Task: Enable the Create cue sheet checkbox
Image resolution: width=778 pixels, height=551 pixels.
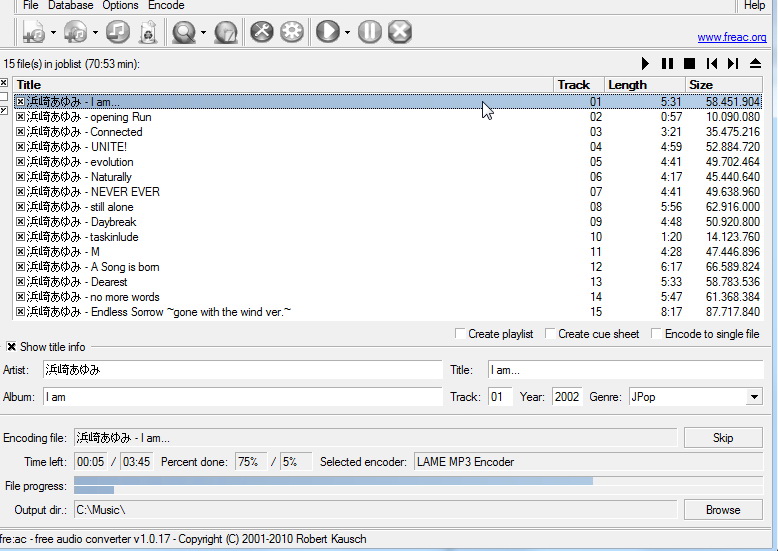Action: pyautogui.click(x=550, y=334)
